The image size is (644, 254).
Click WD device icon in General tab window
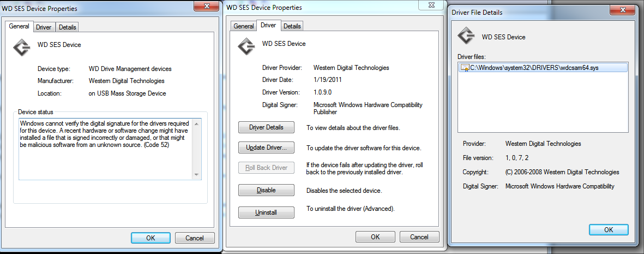22,47
